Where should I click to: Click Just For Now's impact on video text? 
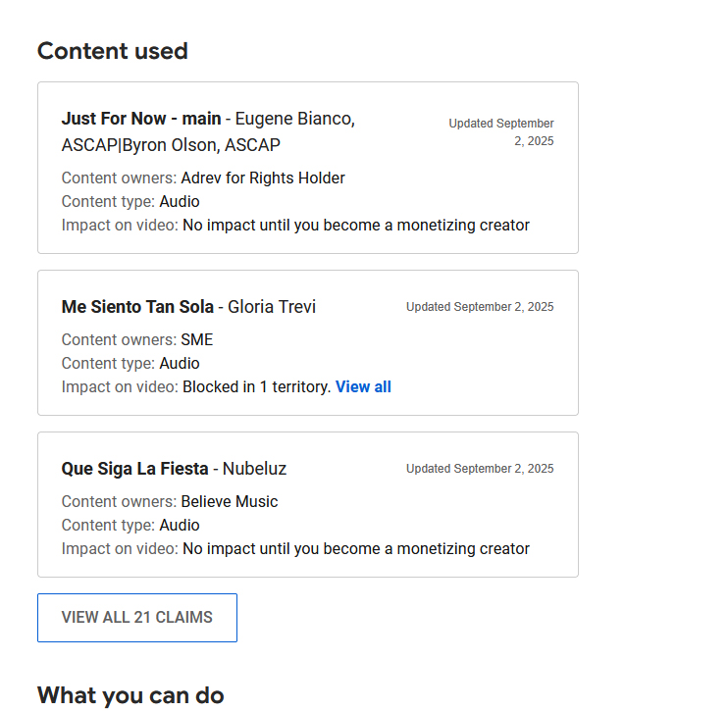[356, 226]
